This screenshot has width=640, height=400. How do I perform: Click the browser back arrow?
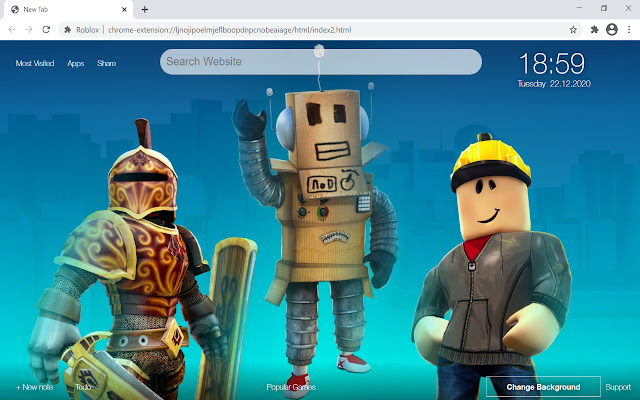[12, 29]
